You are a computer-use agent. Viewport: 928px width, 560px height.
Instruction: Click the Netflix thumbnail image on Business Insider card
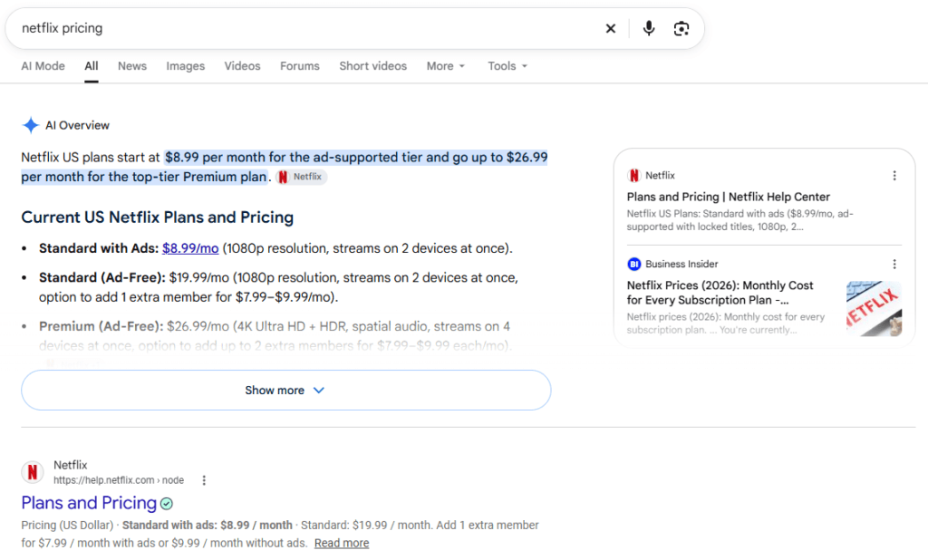click(x=874, y=308)
